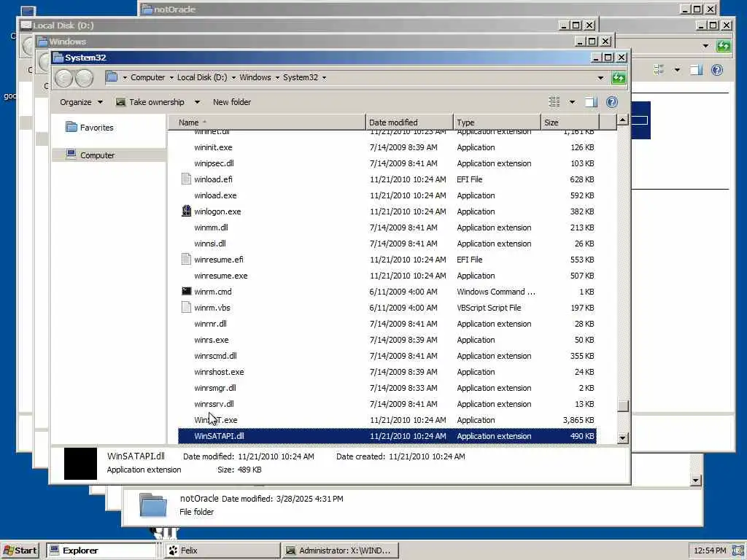Open the address bar history dropdown
Screen dimensions: 747x560
600,77
